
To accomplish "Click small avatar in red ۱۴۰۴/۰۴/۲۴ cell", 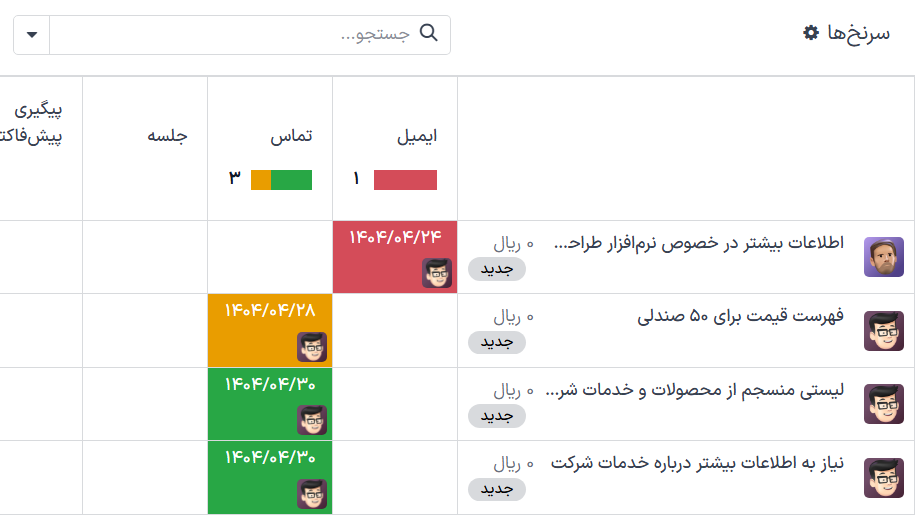I will coord(436,273).
